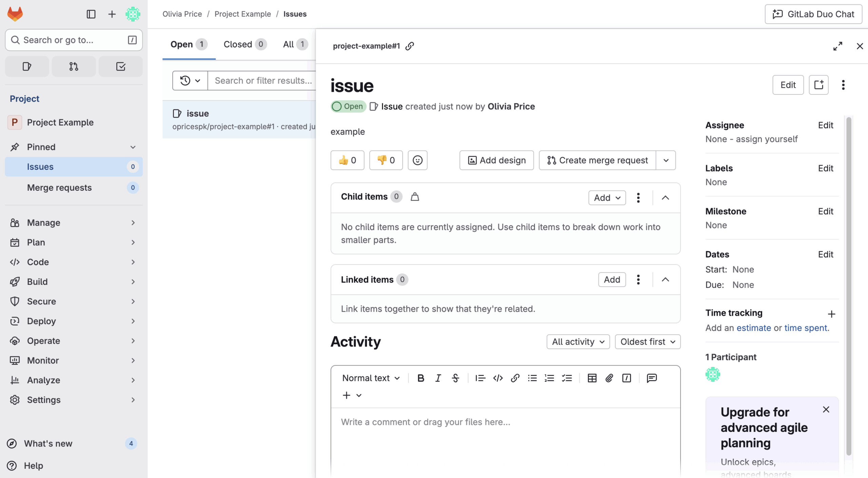Click the copy issue link icon

click(x=410, y=46)
